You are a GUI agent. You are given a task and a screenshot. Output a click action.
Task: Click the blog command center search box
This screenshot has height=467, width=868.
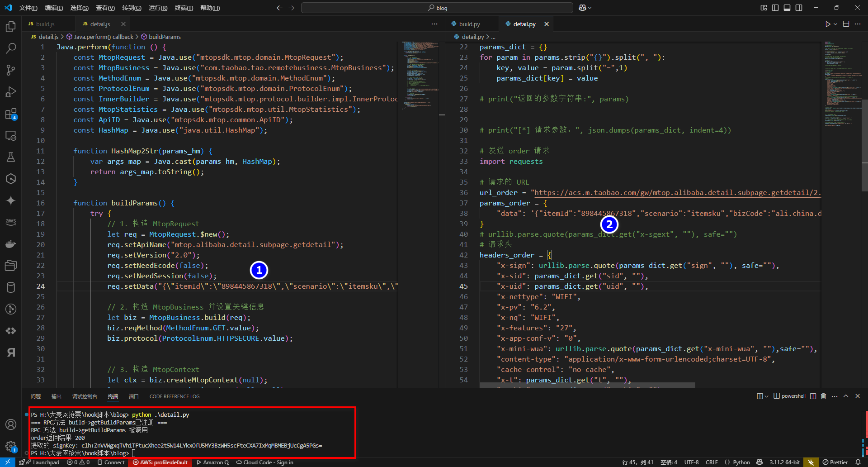point(437,8)
